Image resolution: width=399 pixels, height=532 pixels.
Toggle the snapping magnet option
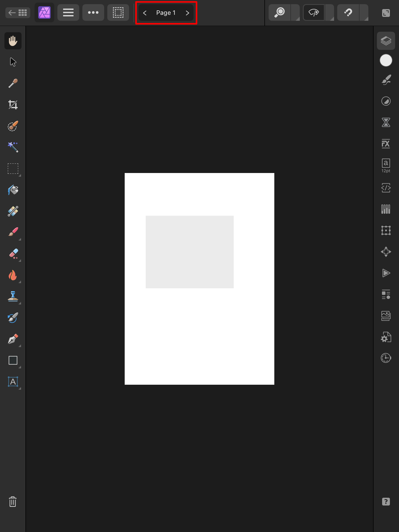coord(348,12)
